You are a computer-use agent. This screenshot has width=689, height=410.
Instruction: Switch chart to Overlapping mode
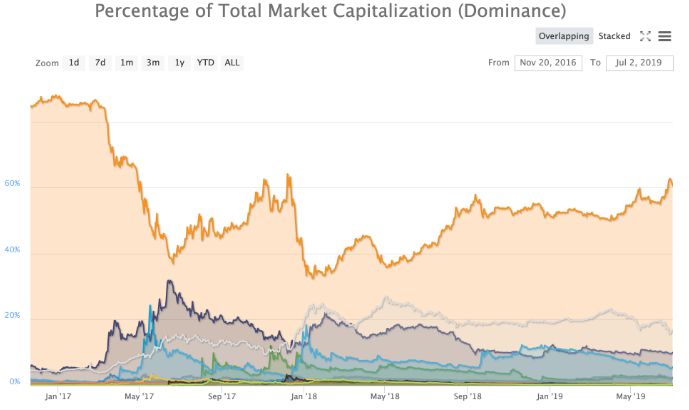(x=564, y=36)
